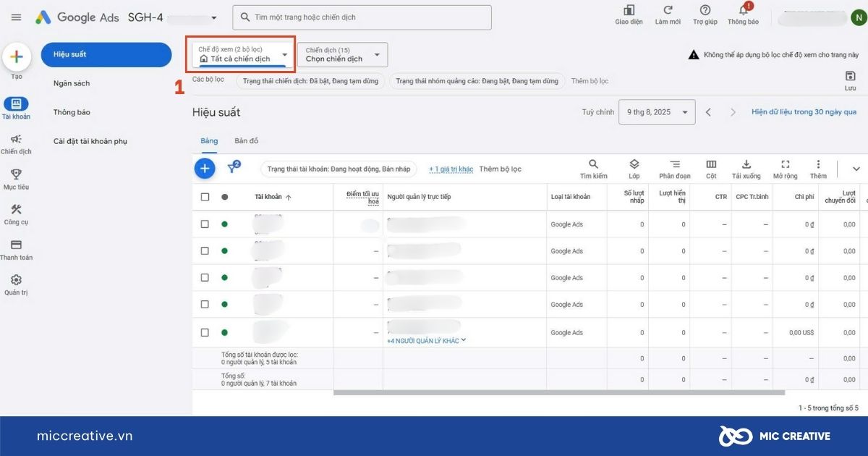The image size is (868, 456).
Task: Select Cài đặt tài khoản phụ item
Action: 90,141
